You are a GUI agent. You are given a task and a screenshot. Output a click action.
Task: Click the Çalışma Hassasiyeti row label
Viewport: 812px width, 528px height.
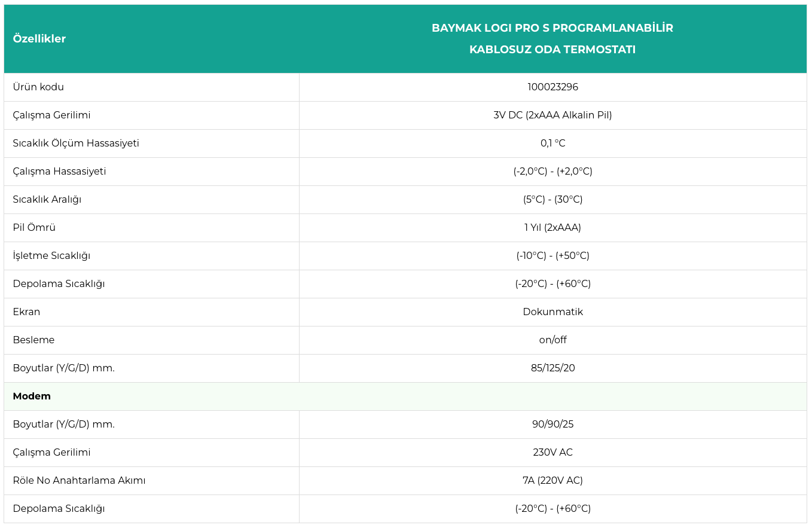59,172
